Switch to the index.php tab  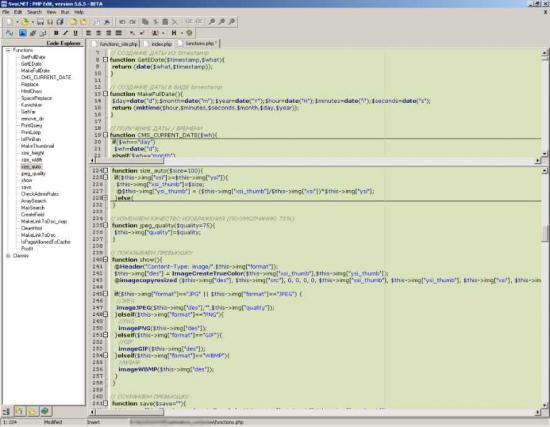[x=159, y=44]
